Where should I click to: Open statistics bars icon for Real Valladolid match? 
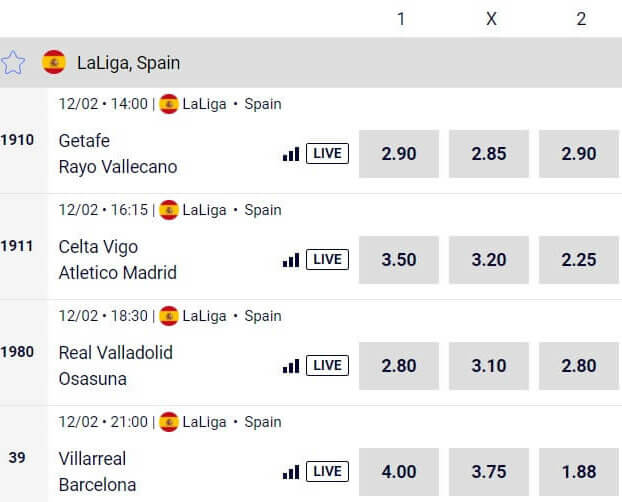click(291, 365)
